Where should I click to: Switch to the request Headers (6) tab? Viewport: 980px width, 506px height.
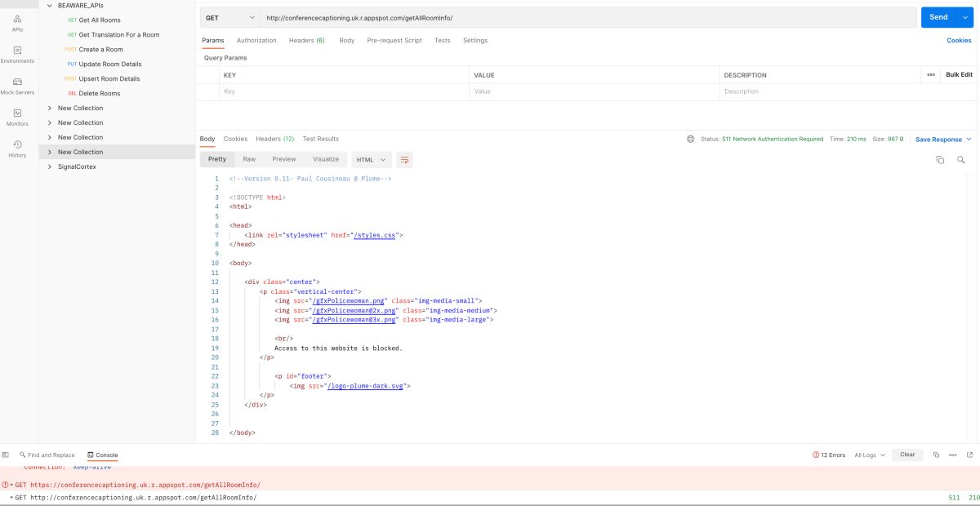click(306, 40)
